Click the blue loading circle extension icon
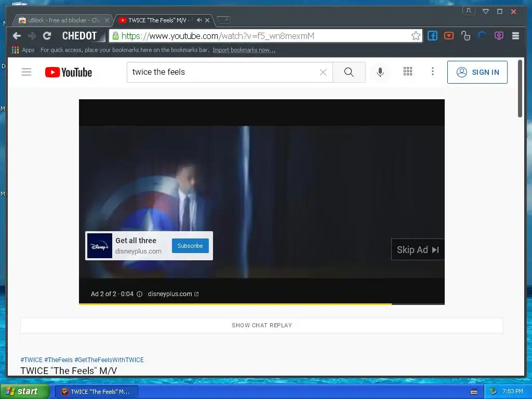 coord(482,36)
